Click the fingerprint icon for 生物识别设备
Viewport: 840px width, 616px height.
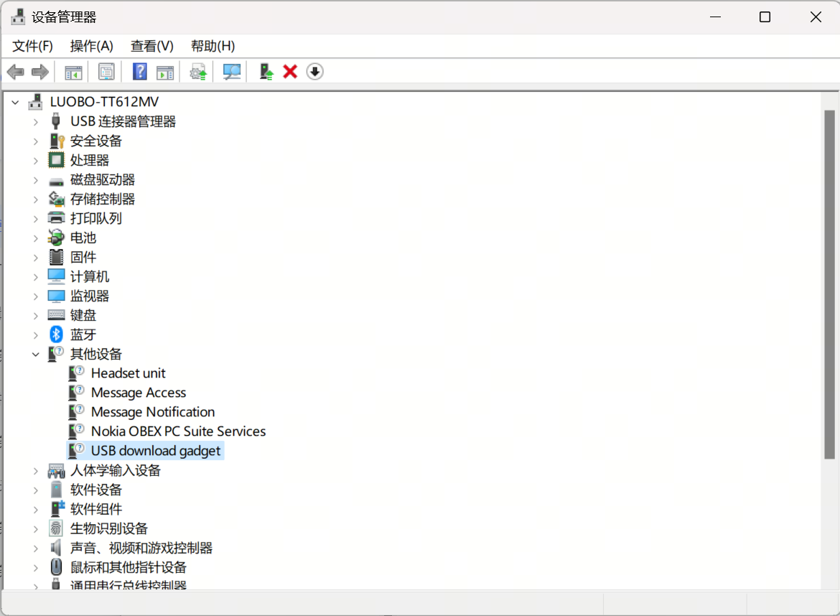[x=56, y=528]
